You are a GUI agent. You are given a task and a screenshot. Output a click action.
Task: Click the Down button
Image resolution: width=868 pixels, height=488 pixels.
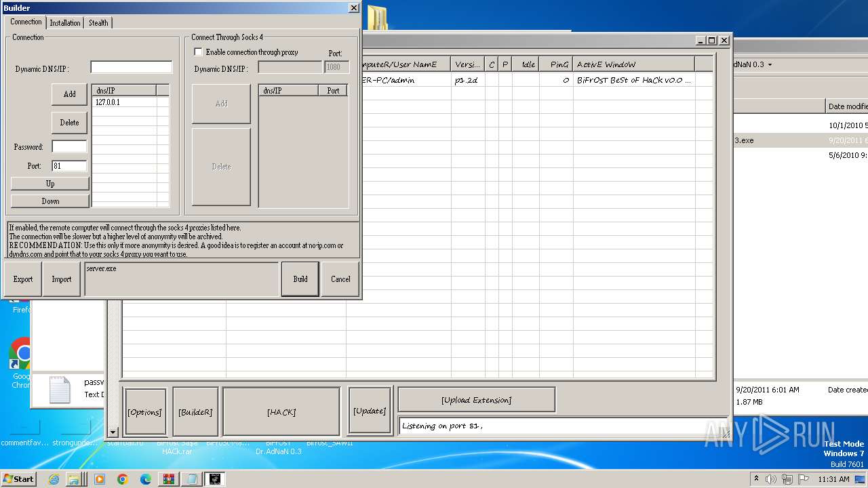[50, 201]
